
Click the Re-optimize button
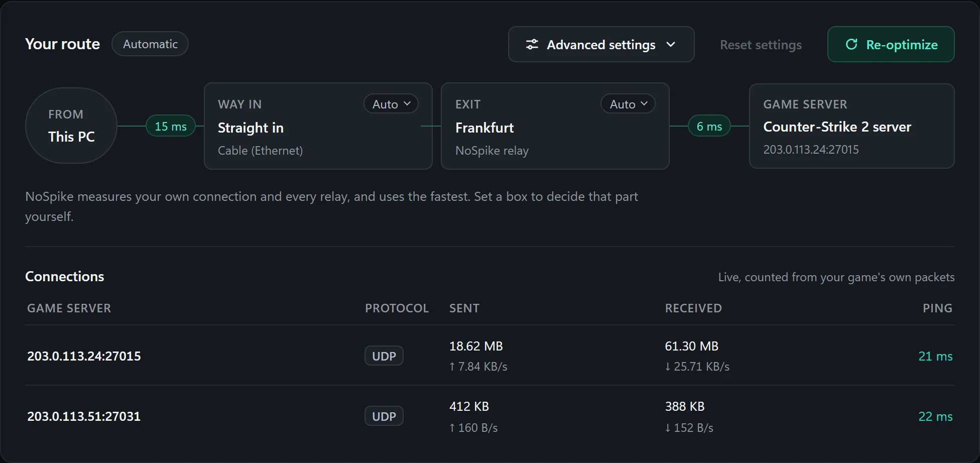click(x=891, y=44)
